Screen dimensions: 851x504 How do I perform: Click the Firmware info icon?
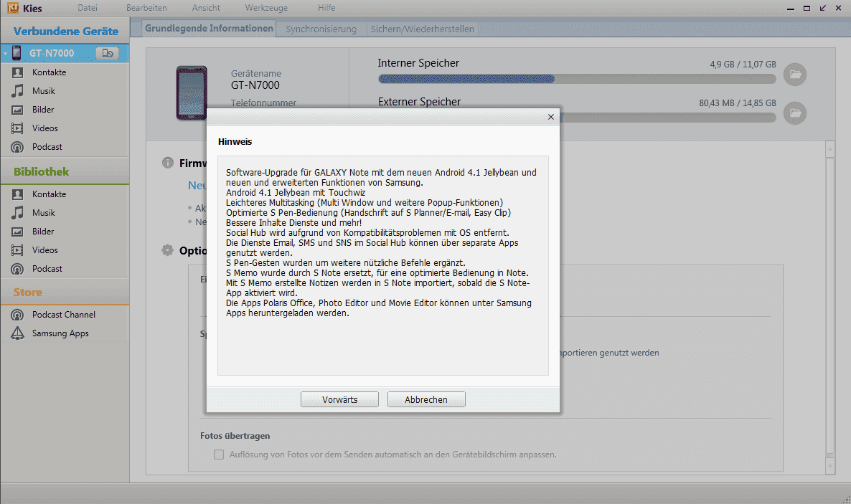pyautogui.click(x=168, y=163)
